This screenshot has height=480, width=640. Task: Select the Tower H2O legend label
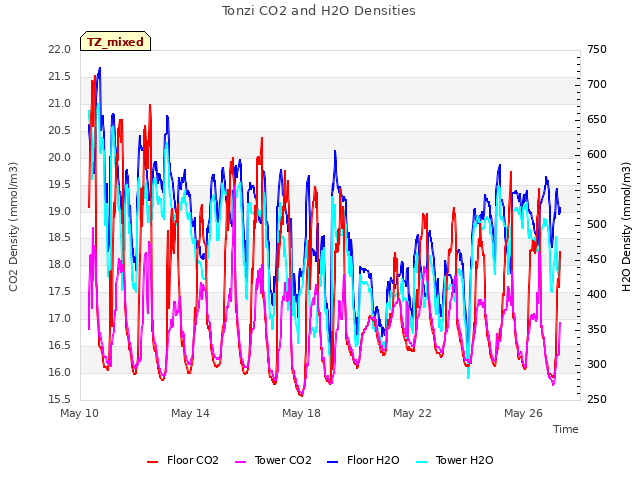click(464, 460)
